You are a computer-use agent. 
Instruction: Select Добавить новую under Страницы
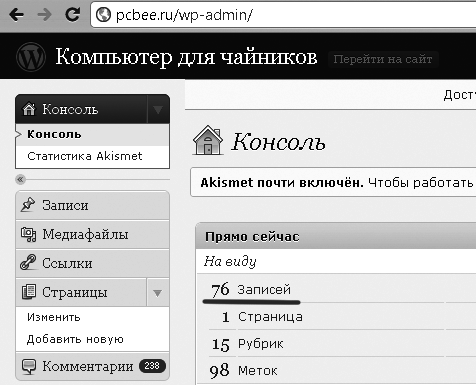[75, 339]
